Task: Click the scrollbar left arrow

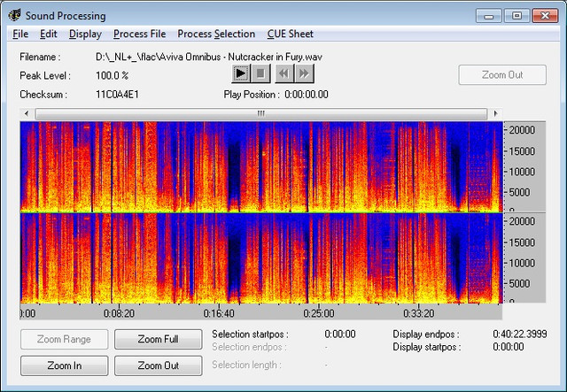Action: (x=27, y=113)
